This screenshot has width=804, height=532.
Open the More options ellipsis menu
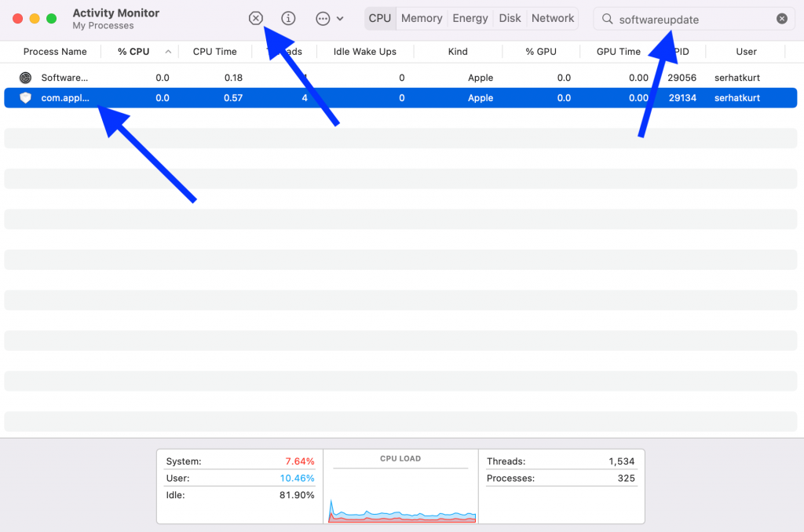click(329, 19)
